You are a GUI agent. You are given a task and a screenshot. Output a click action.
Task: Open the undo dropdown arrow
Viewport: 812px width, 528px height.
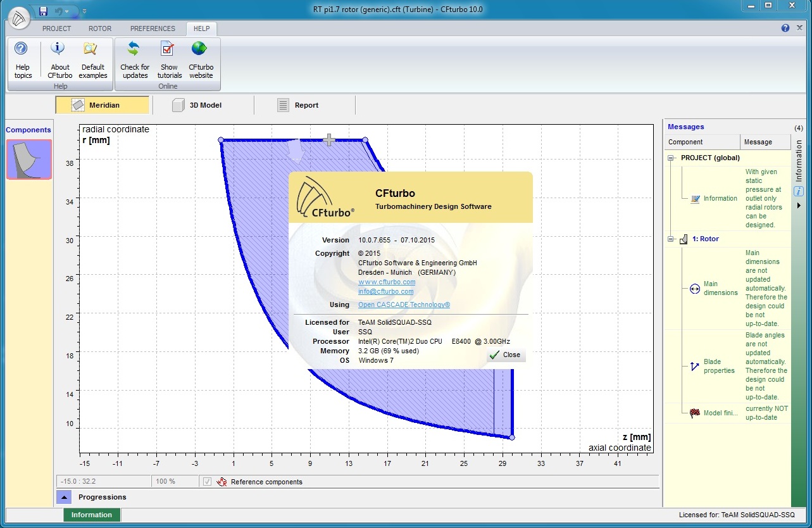(x=66, y=11)
